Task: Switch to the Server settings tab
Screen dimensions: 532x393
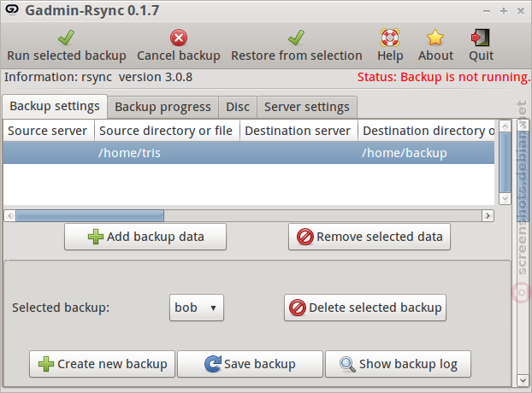Action: click(307, 107)
